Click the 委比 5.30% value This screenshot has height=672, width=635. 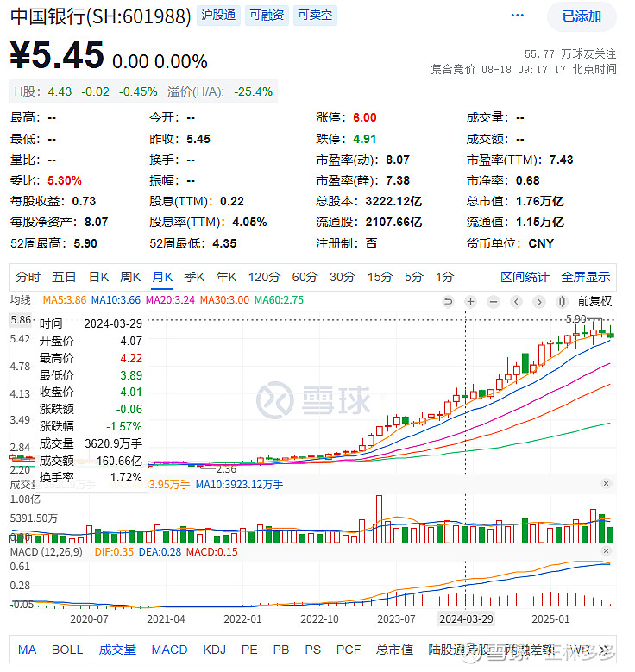(x=65, y=180)
